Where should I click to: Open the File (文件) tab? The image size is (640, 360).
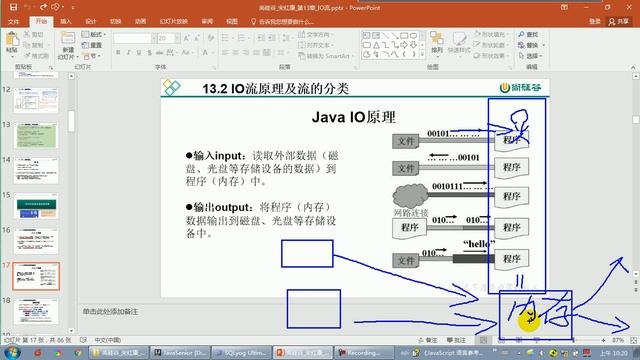point(13,21)
